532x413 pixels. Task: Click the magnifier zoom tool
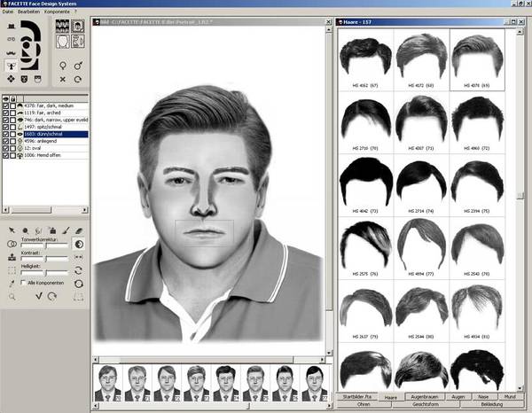pyautogui.click(x=10, y=297)
